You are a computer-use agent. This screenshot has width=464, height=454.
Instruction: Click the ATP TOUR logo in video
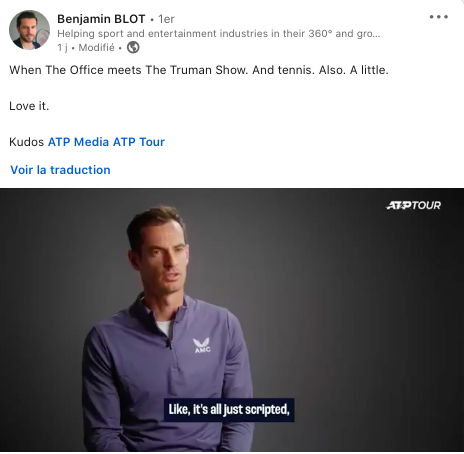(414, 205)
